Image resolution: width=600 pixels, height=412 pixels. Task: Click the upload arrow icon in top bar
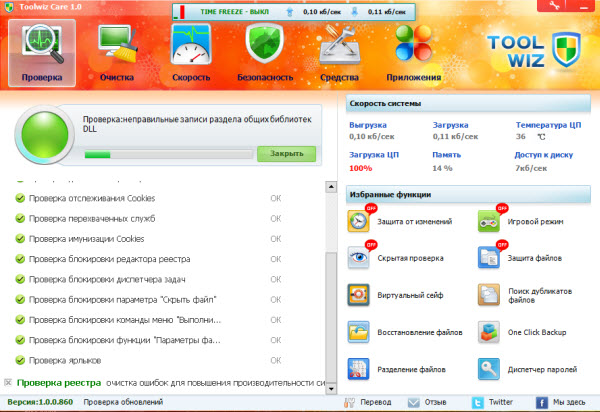tap(290, 12)
